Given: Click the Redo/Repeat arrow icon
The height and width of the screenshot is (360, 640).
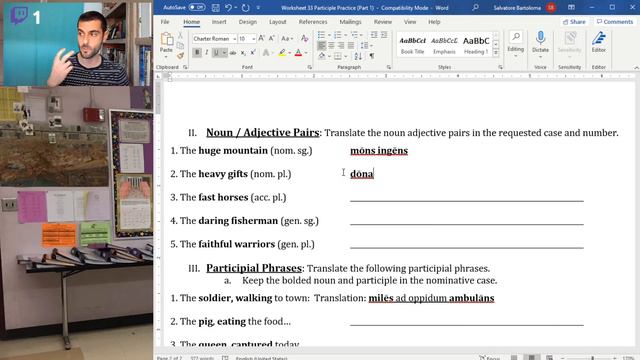Looking at the screenshot, I should click(245, 7).
